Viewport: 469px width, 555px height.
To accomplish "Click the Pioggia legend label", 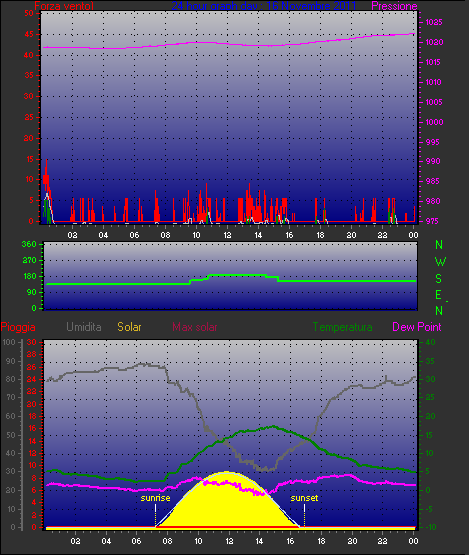I will (18, 327).
